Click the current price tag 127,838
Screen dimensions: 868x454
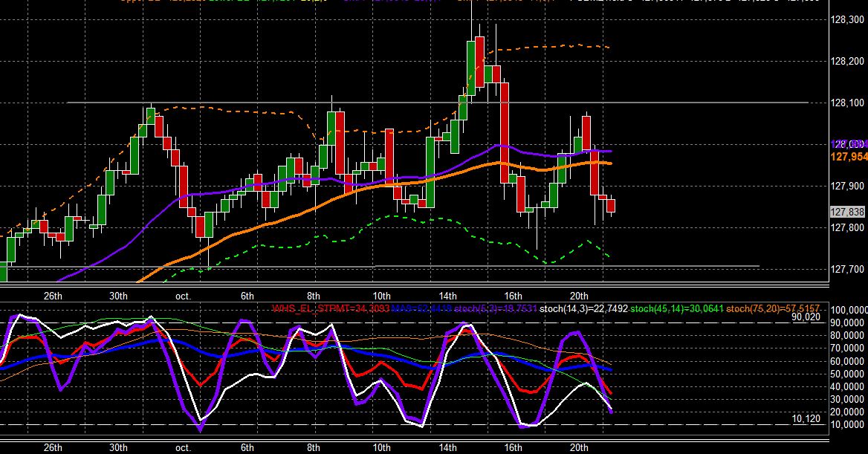click(847, 212)
